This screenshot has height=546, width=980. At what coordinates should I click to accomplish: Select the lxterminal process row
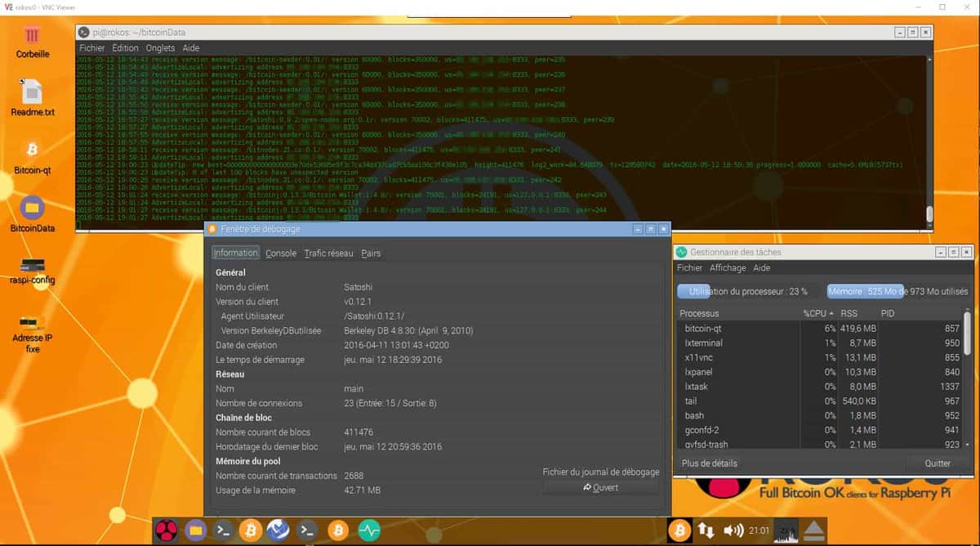(x=819, y=342)
